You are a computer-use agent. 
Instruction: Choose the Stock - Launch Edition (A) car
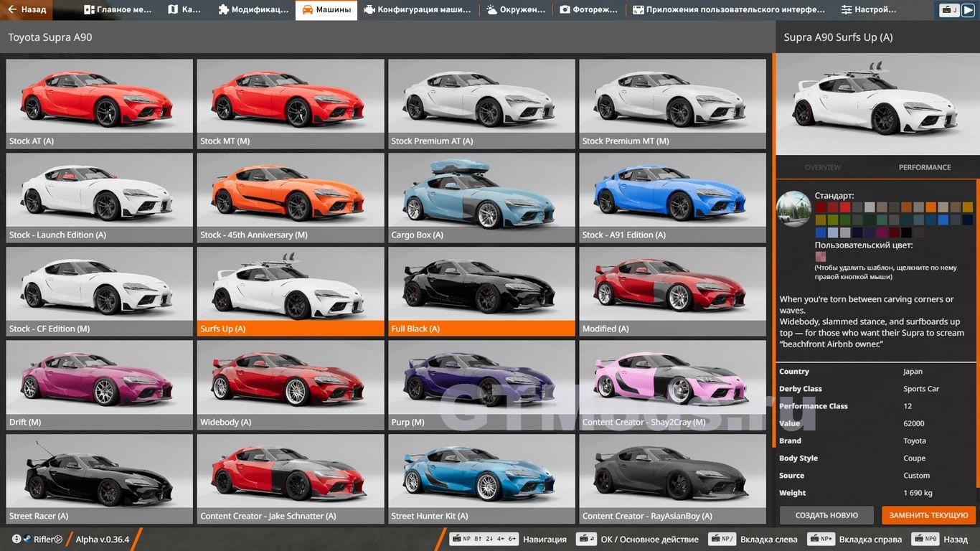tap(100, 197)
